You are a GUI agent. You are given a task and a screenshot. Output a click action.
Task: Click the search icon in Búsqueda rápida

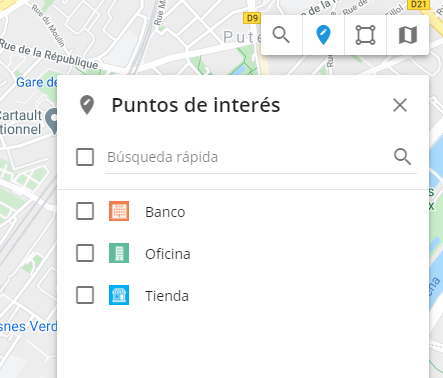(402, 157)
